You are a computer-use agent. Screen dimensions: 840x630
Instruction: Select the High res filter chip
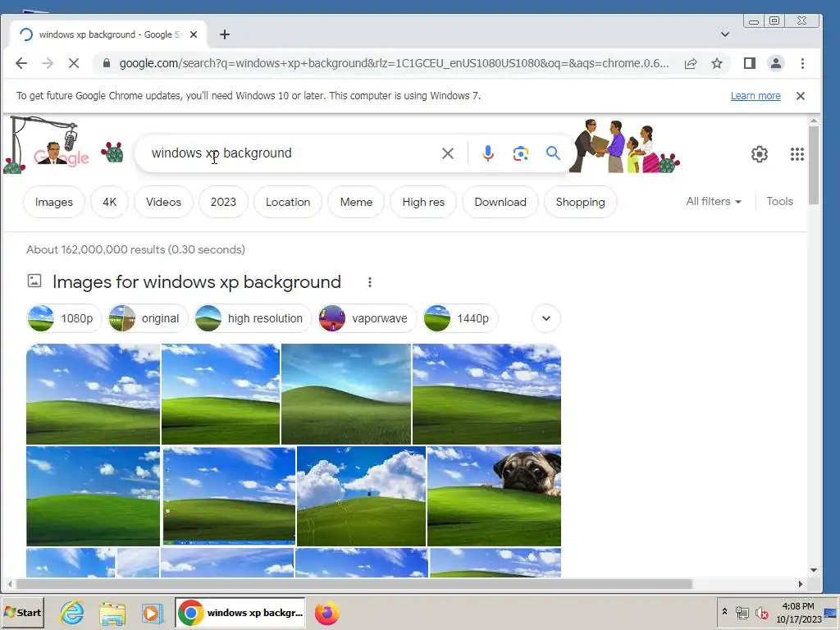(423, 202)
